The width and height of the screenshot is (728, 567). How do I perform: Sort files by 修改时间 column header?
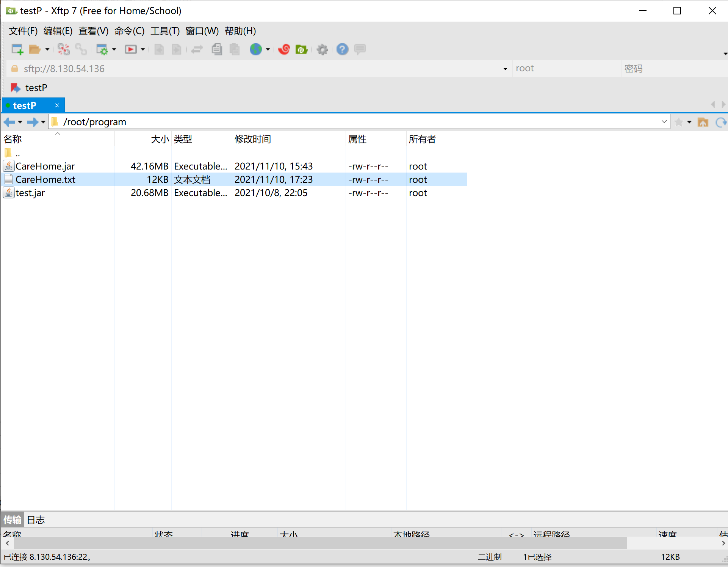coord(253,139)
